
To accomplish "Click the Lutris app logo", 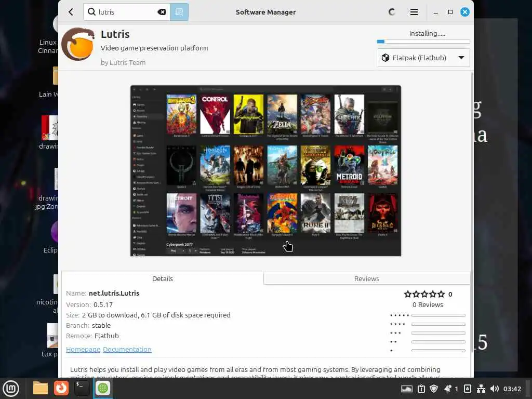I will tap(78, 44).
